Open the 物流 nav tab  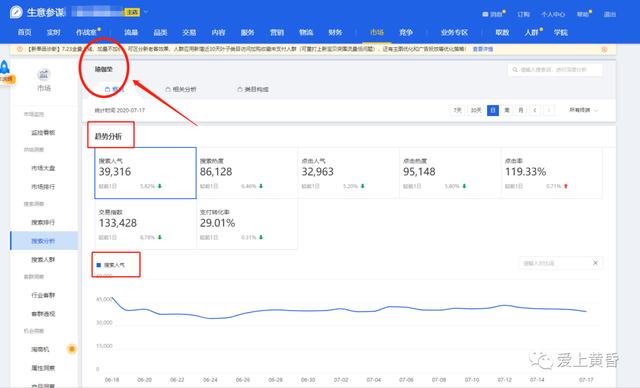pos(306,32)
